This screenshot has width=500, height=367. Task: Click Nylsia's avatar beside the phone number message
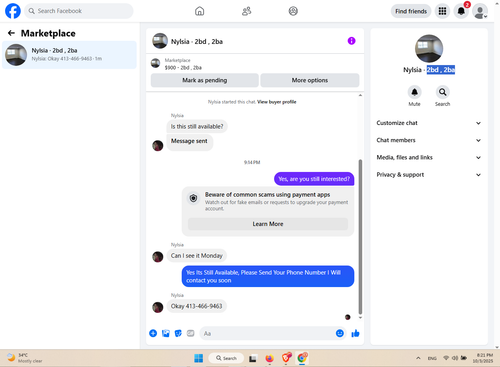tap(158, 307)
